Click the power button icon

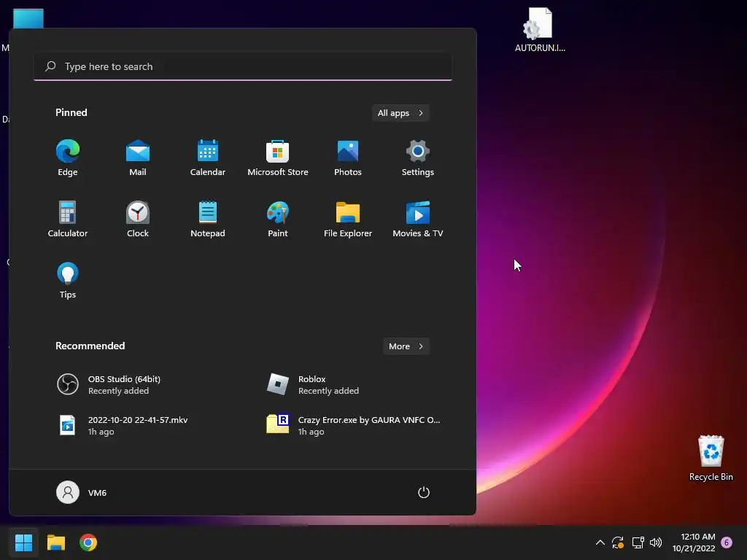424,492
